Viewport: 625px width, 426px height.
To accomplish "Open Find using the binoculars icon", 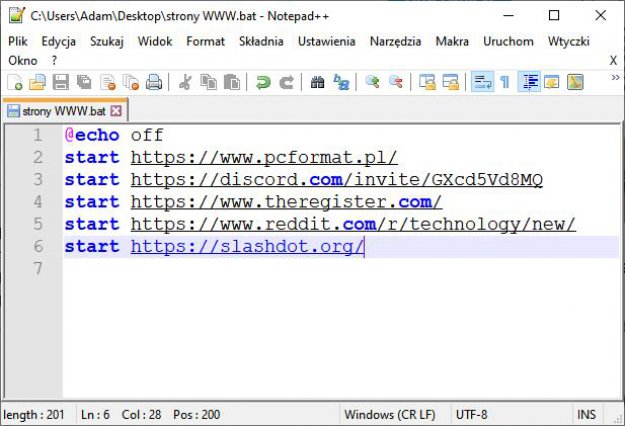I will 317,82.
